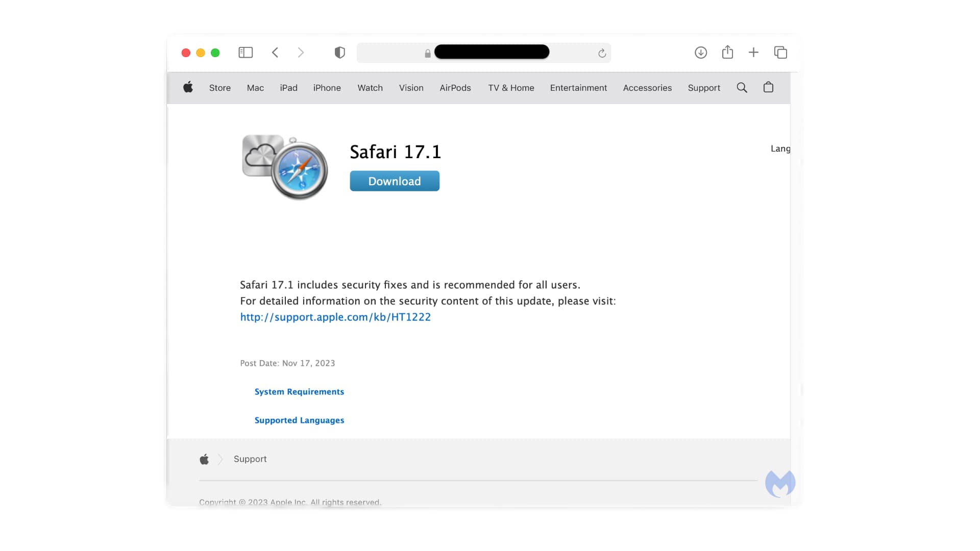Click the address bar field
The width and height of the screenshot is (980, 551).
click(483, 53)
